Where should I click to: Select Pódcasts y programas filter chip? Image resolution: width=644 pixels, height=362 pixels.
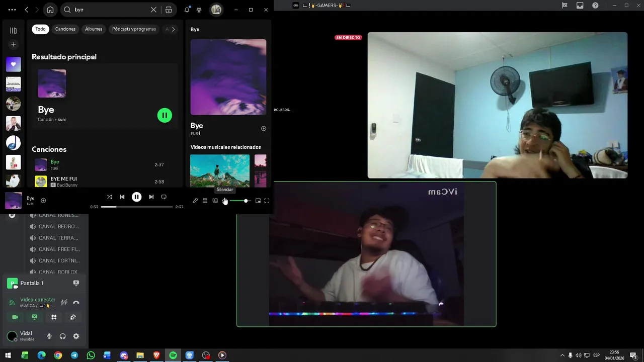tap(134, 29)
